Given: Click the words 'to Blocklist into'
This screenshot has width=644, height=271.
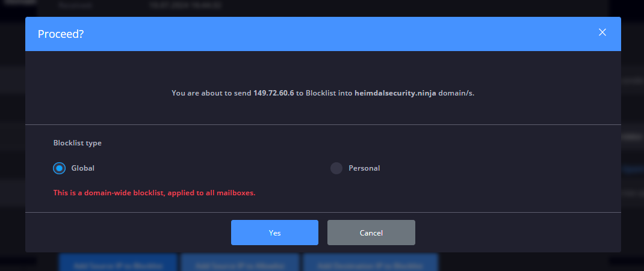Looking at the screenshot, I should click(x=324, y=93).
